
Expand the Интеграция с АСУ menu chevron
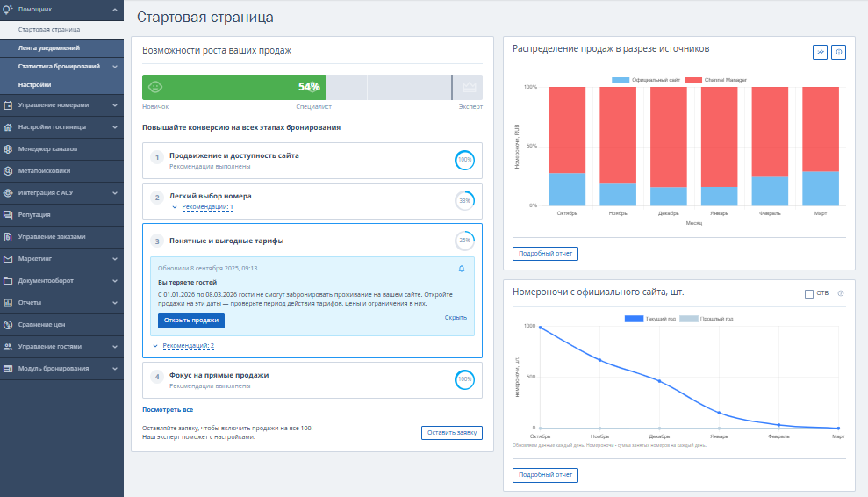115,193
